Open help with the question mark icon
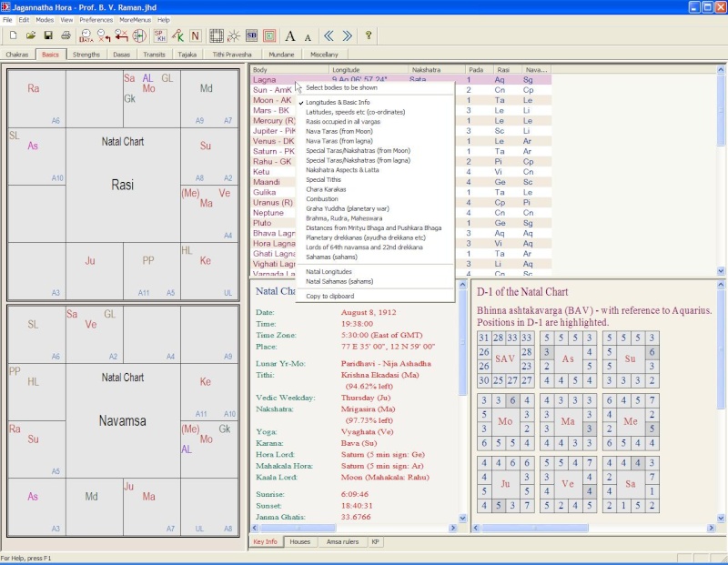728x565 pixels. pos(369,35)
